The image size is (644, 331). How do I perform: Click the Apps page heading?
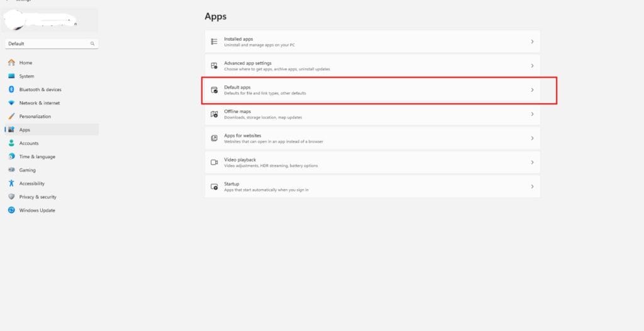click(x=216, y=16)
